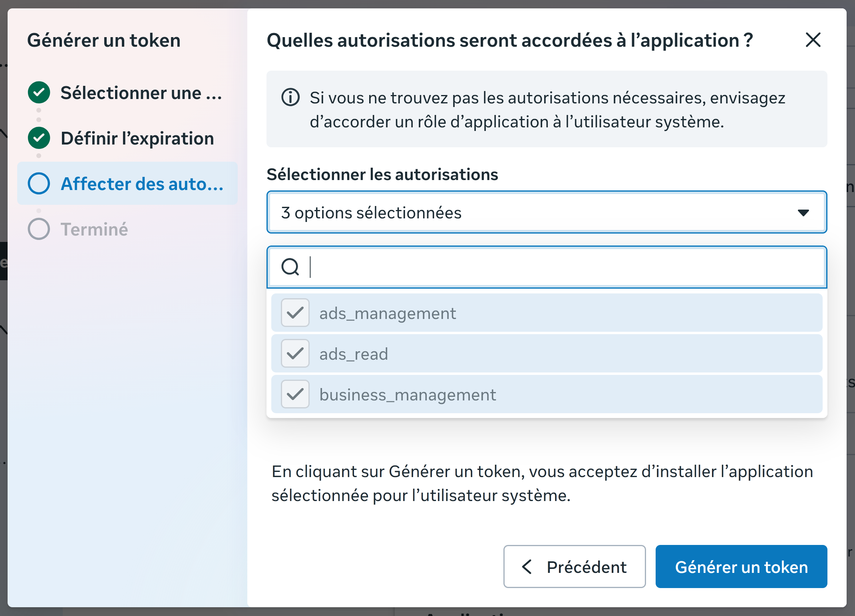Click blue circle of Affecter des auto step

39,183
